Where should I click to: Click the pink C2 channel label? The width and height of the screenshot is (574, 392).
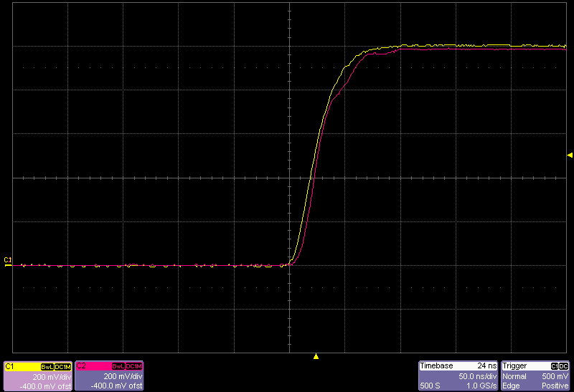tap(81, 366)
